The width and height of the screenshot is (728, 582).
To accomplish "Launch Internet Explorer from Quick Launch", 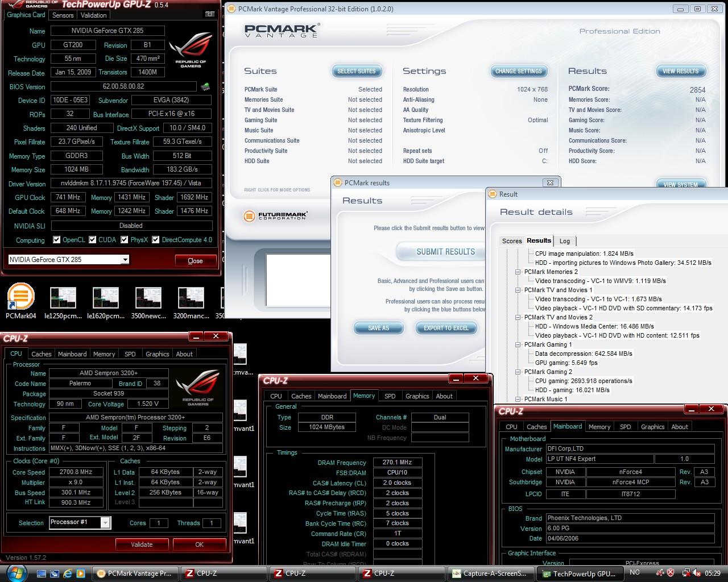I will pyautogui.click(x=68, y=573).
